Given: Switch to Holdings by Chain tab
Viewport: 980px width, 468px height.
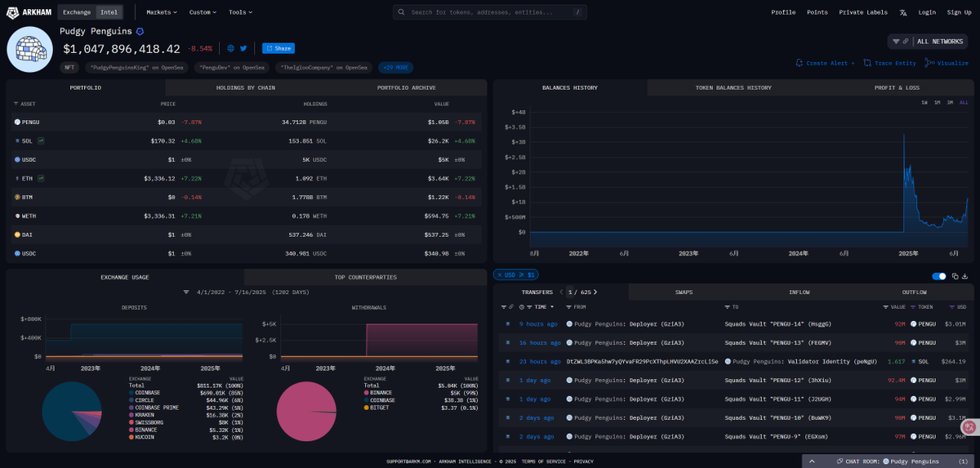Looking at the screenshot, I should [x=246, y=87].
